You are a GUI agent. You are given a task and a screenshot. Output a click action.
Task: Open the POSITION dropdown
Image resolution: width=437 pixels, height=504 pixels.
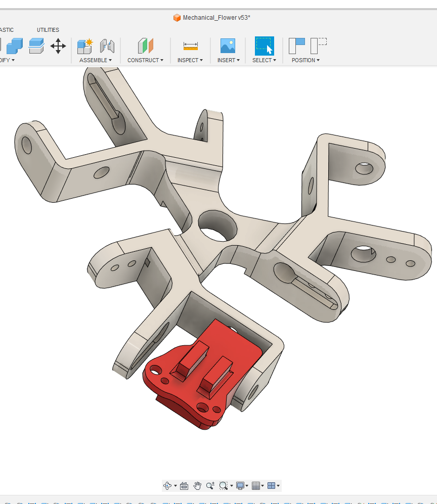pyautogui.click(x=305, y=60)
